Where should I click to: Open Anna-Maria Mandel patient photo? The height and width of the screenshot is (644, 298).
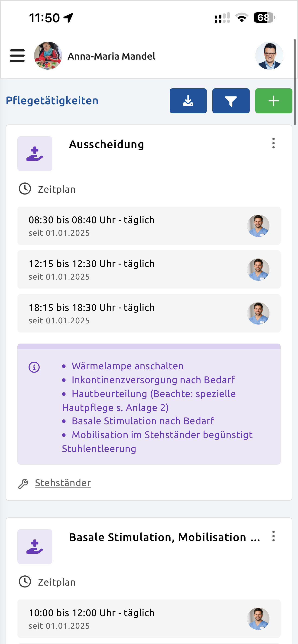tap(48, 55)
